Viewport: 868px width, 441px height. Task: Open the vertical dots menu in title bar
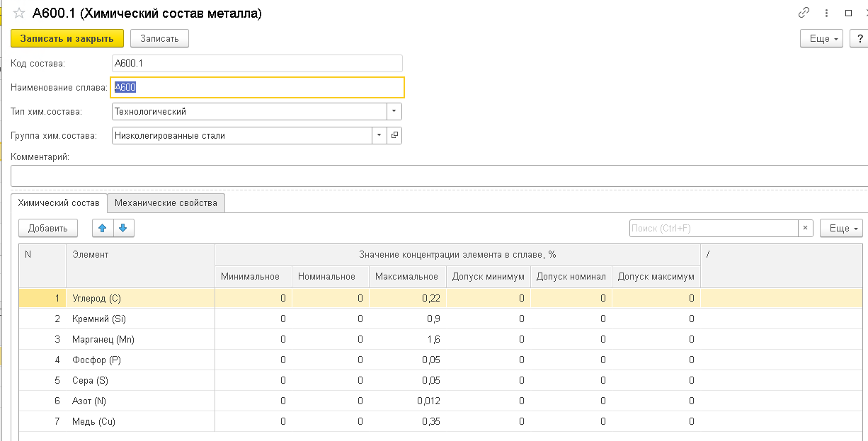pyautogui.click(x=826, y=13)
